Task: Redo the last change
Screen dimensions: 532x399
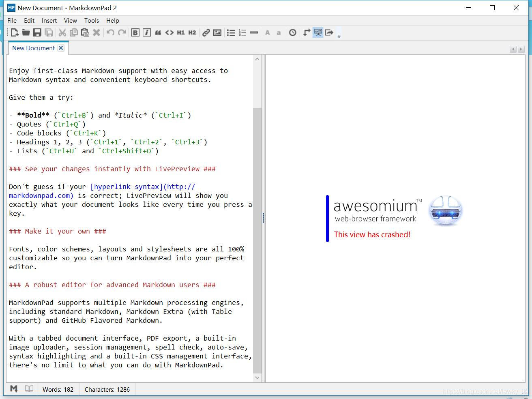Action: coord(122,33)
